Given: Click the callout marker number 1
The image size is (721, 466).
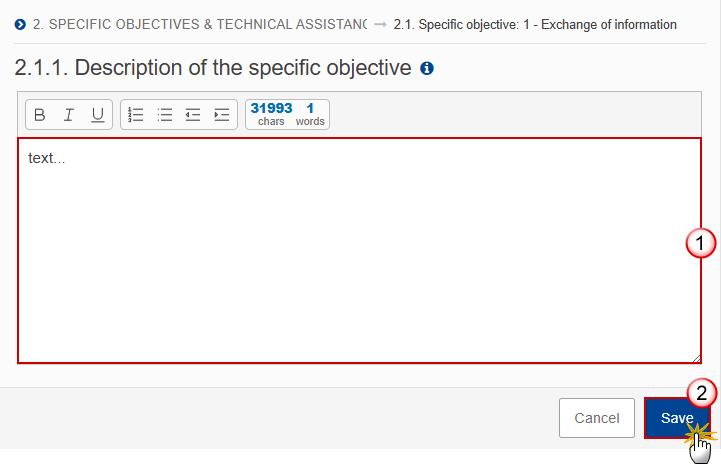Looking at the screenshot, I should click(700, 243).
